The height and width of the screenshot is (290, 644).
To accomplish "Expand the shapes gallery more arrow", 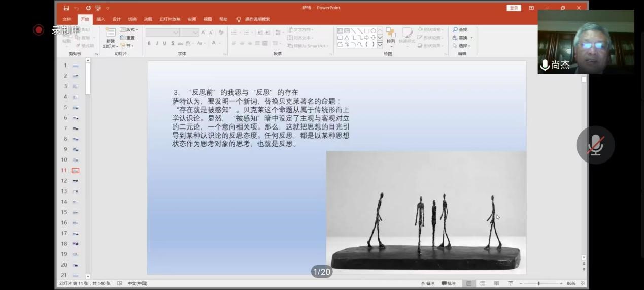I will 380,45.
